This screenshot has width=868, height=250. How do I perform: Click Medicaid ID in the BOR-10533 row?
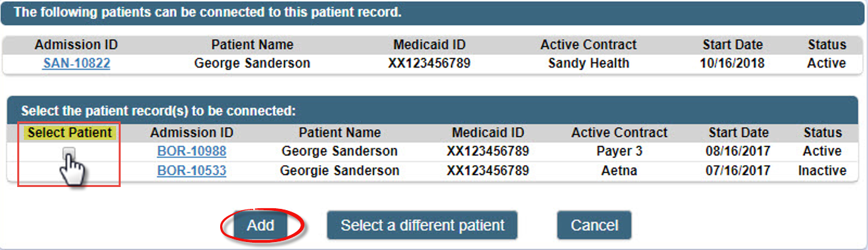click(x=488, y=171)
